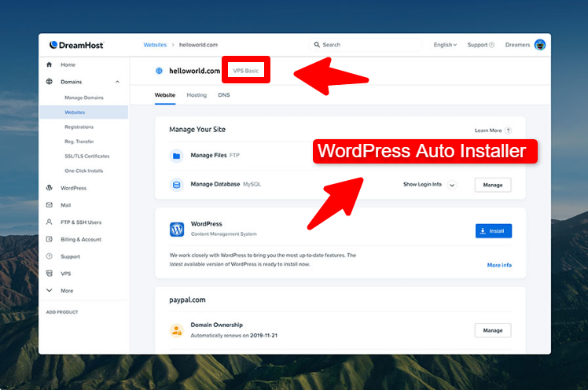Click the WordPress Install button
Viewport: 588px width, 390px height.
pyautogui.click(x=494, y=231)
